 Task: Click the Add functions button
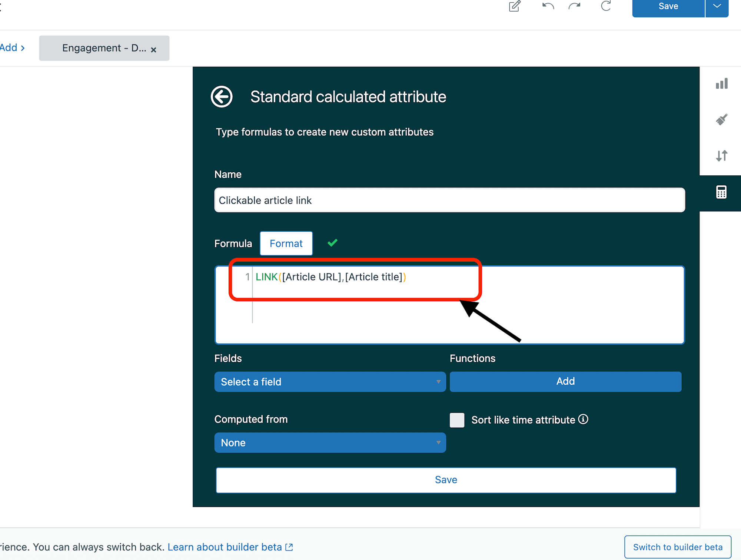pos(565,381)
